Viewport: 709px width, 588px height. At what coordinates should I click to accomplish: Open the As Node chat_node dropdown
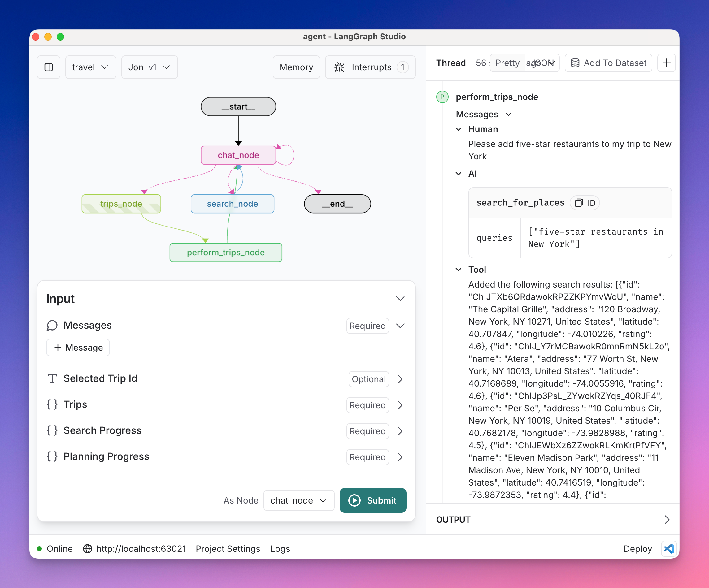298,500
